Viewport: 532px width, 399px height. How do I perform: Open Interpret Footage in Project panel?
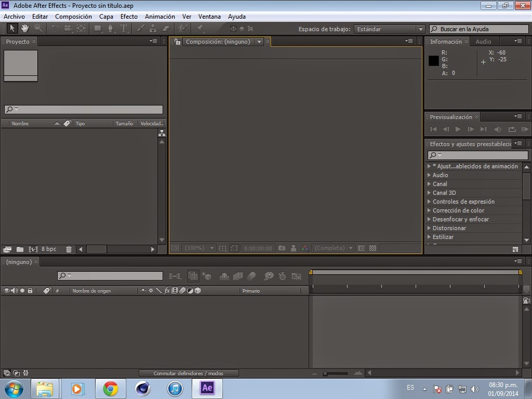7,249
